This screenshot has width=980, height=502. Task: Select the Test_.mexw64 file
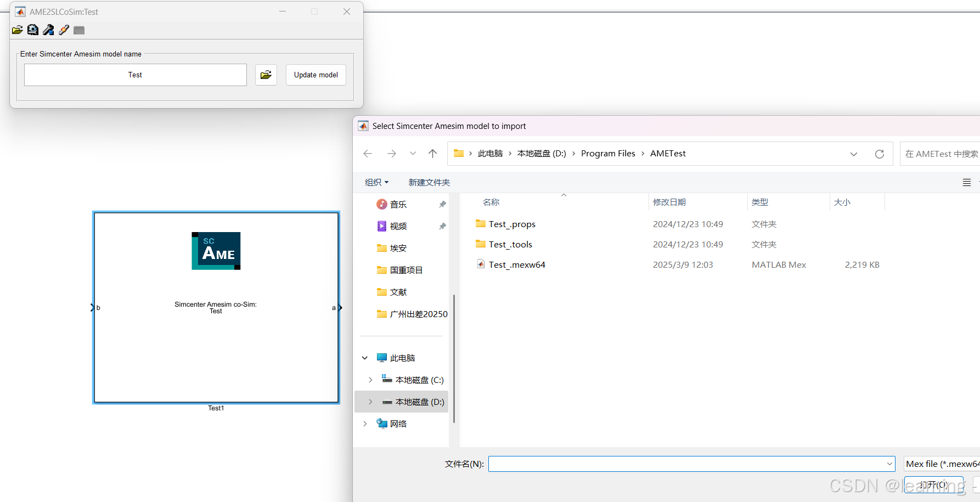tap(517, 264)
